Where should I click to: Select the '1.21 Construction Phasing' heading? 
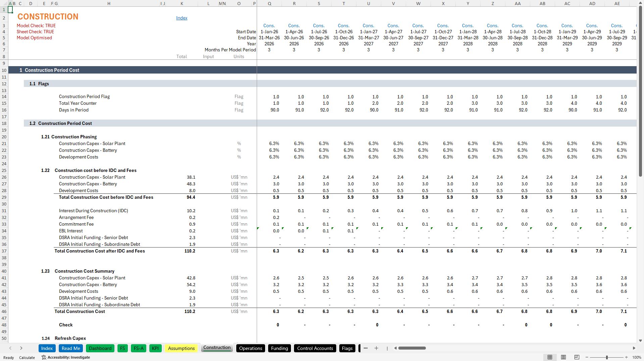[x=69, y=137]
